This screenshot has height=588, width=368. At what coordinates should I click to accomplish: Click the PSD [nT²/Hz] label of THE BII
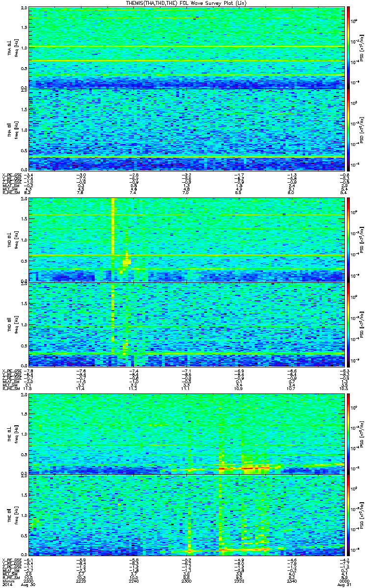pyautogui.click(x=362, y=516)
